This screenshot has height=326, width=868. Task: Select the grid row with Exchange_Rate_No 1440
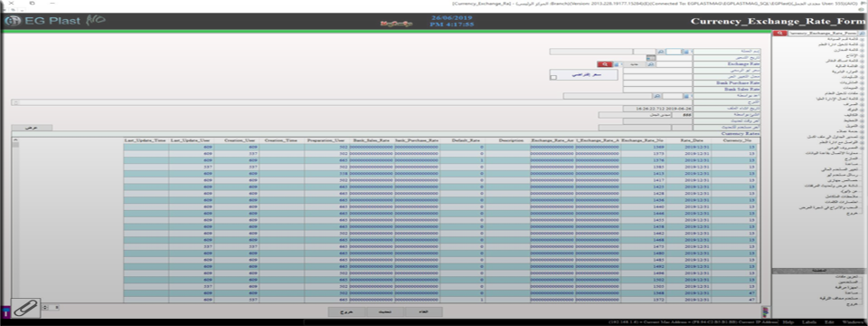pos(439,206)
